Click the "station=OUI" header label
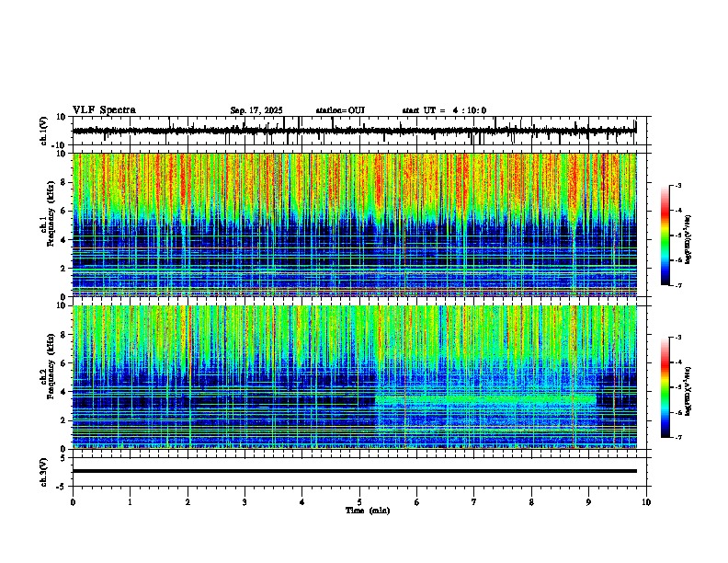Image resolution: width=728 pixels, height=563 pixels. pos(340,110)
